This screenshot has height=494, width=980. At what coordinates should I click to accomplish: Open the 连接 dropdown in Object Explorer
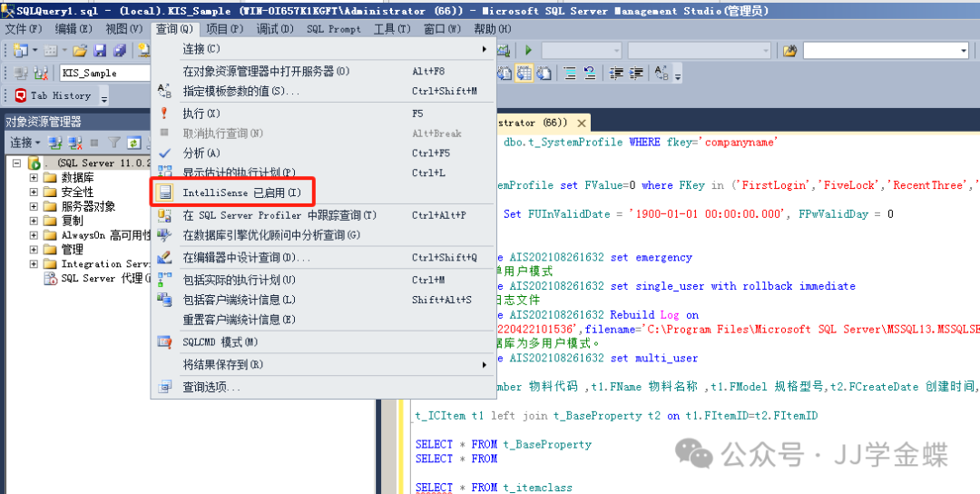click(x=24, y=143)
